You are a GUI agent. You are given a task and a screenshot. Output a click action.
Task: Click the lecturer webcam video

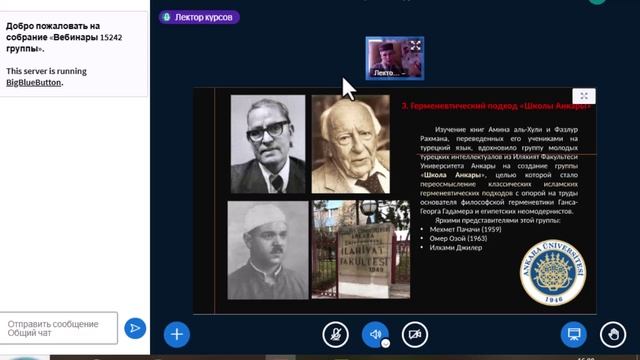pyautogui.click(x=394, y=58)
